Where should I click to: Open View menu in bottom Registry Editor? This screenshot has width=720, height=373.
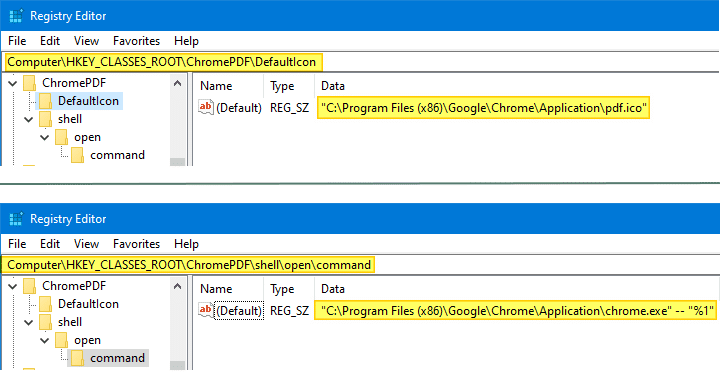click(x=86, y=244)
